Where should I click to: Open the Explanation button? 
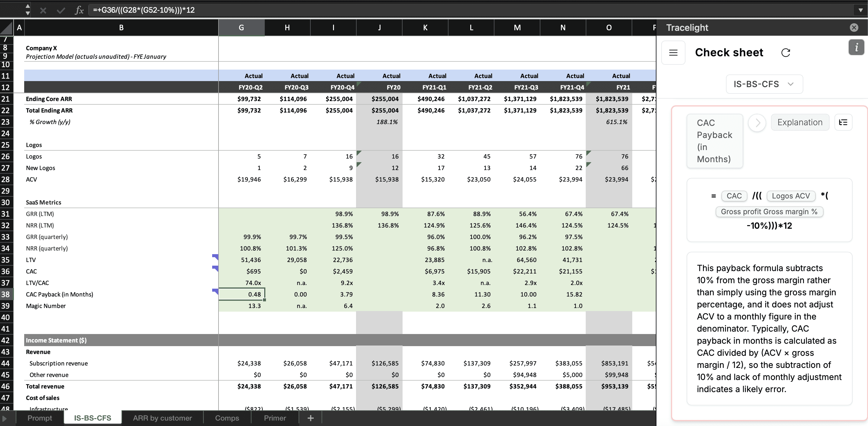[x=800, y=123]
